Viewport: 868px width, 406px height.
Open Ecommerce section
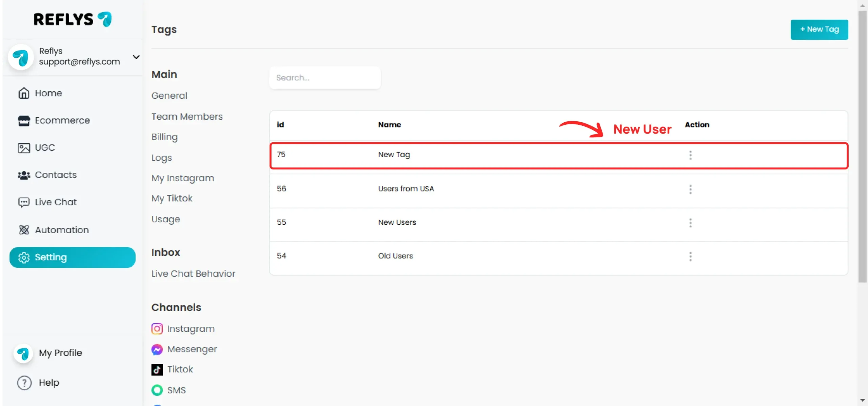tap(62, 121)
